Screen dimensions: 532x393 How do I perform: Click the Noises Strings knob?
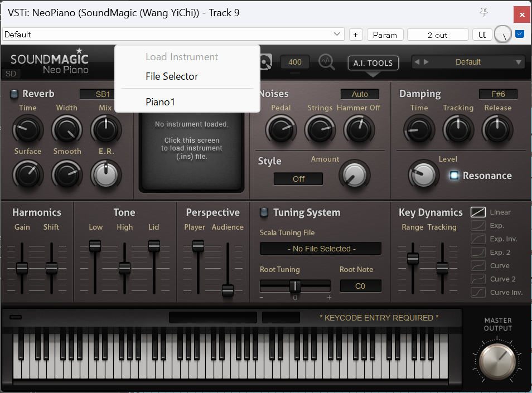pos(320,129)
